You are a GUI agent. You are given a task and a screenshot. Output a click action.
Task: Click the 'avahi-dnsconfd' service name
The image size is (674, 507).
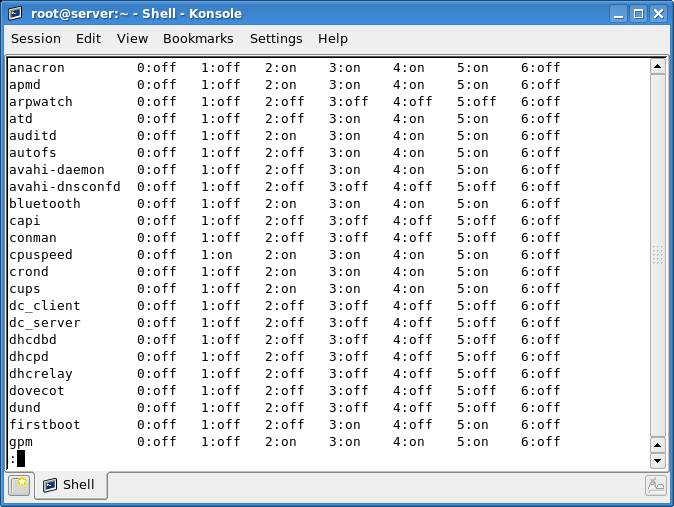pos(65,187)
